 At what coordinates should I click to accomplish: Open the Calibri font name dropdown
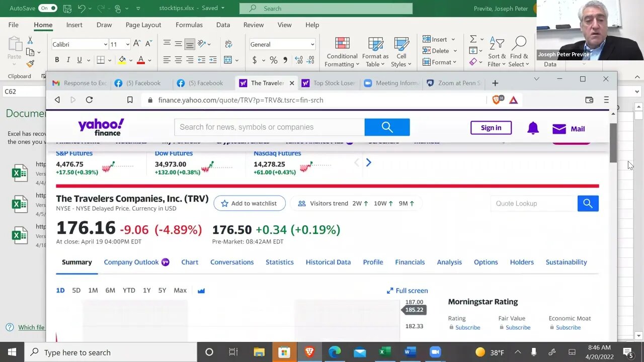point(105,44)
